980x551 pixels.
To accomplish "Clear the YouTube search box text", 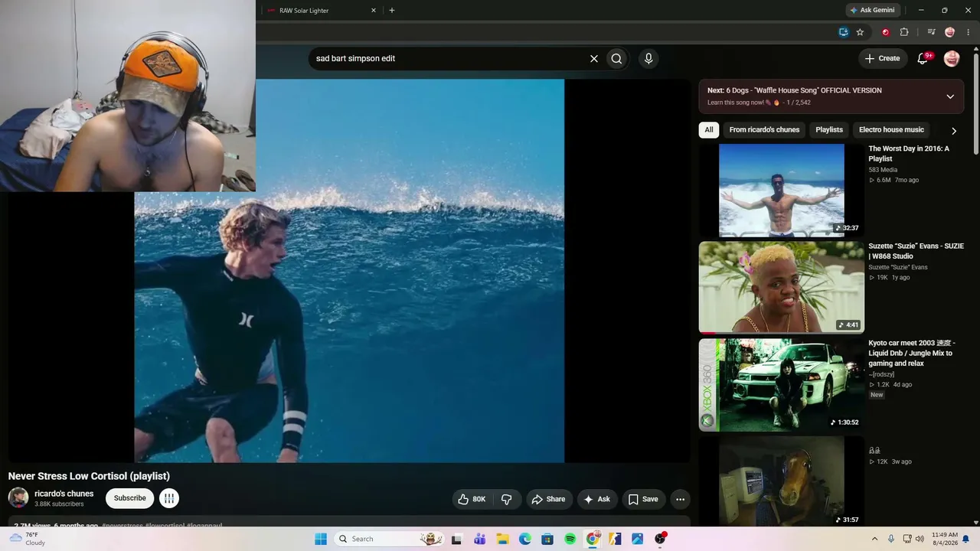I will click(593, 58).
